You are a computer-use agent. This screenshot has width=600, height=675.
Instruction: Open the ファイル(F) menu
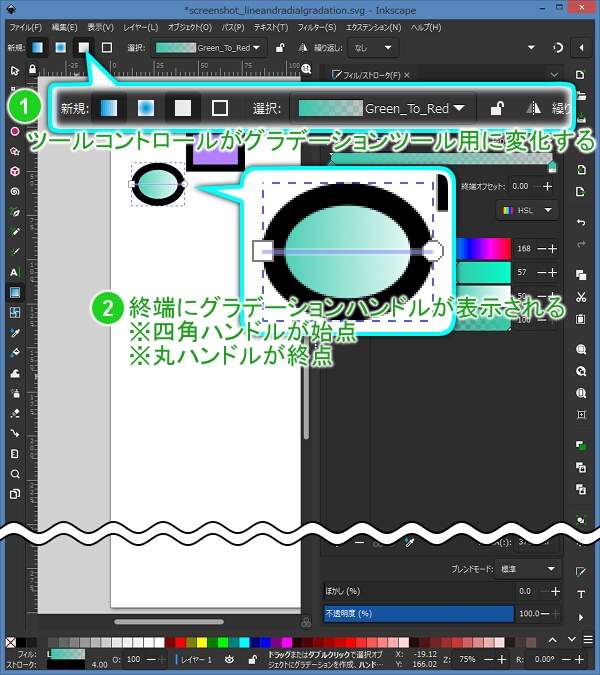tap(25, 27)
